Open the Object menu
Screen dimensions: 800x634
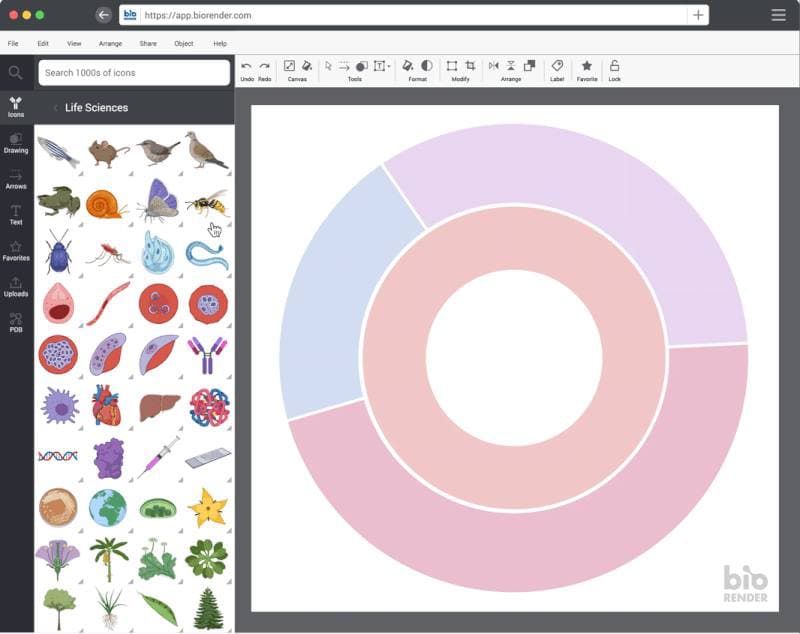[x=184, y=43]
